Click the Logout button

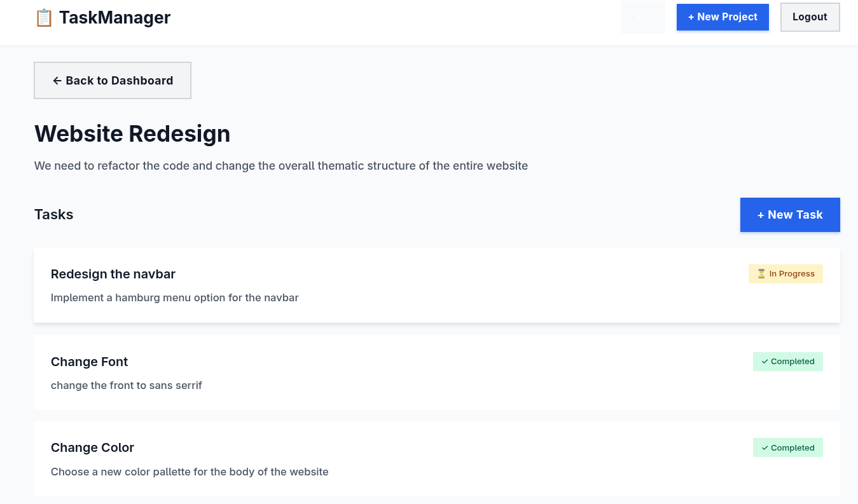[810, 17]
